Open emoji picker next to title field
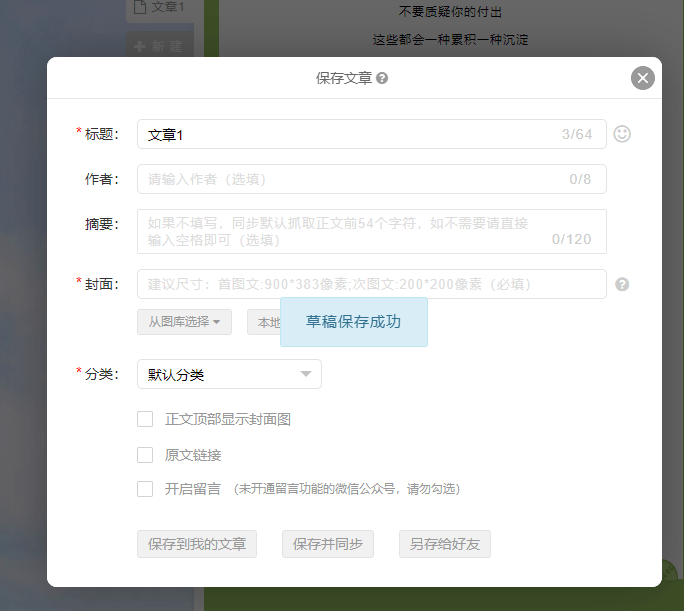The width and height of the screenshot is (684, 611). tap(622, 134)
